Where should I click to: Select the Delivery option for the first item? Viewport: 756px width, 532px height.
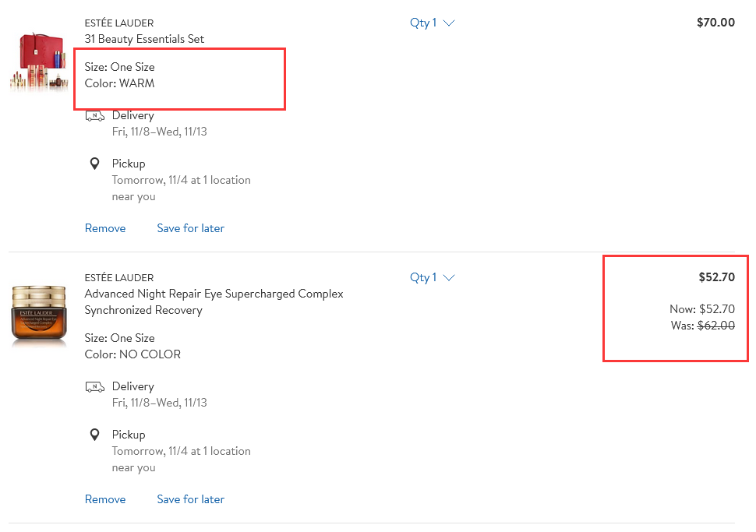point(133,115)
